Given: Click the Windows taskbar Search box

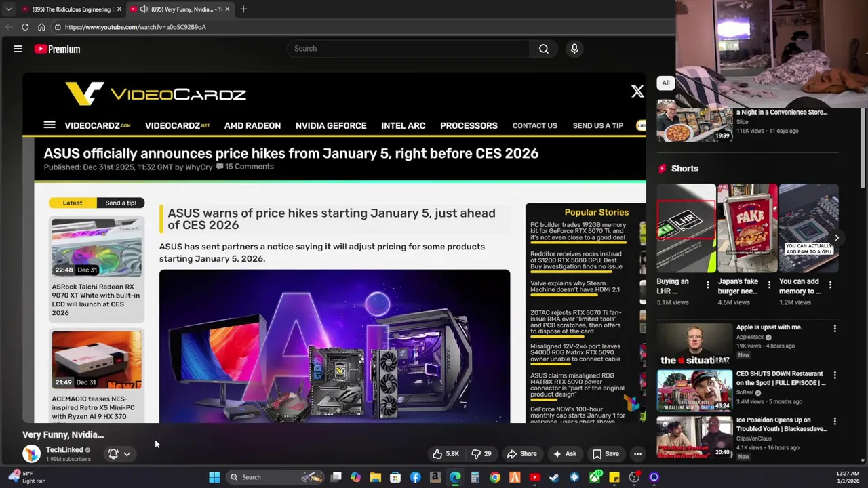Looking at the screenshot, I should 275,477.
